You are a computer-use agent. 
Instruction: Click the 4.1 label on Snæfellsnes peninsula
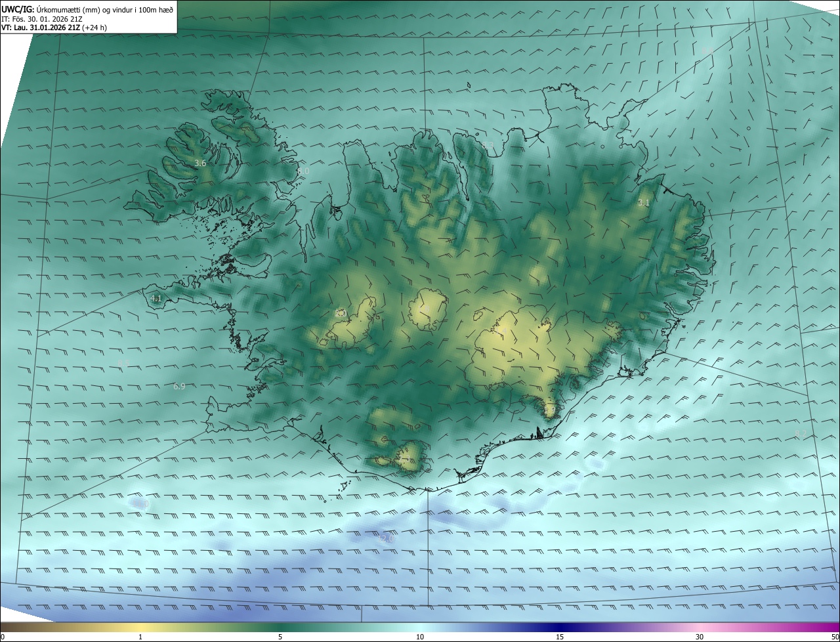[156, 298]
